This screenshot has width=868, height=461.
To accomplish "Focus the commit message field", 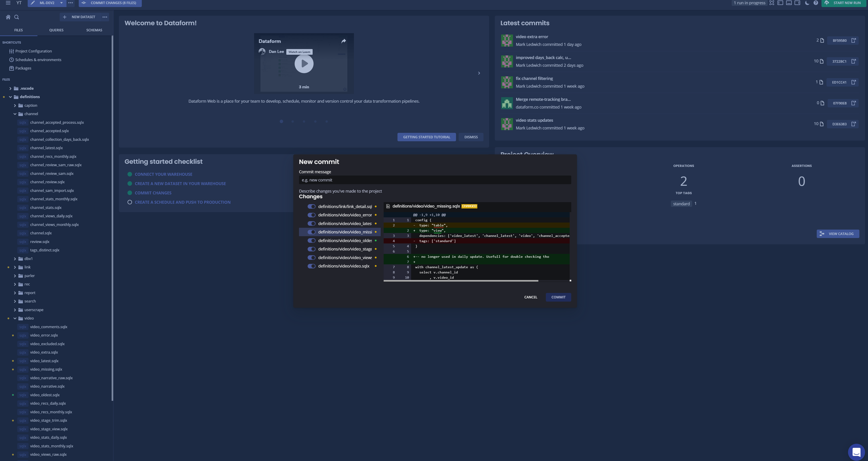I will (435, 180).
